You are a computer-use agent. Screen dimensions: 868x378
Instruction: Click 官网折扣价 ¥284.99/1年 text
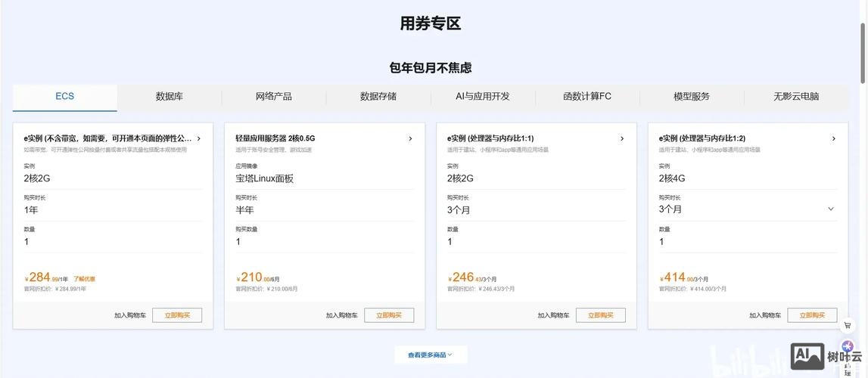[x=54, y=289]
